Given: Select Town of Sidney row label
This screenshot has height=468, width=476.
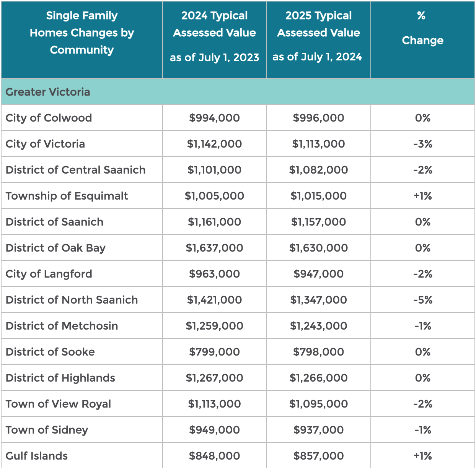Looking at the screenshot, I should pos(47,430).
